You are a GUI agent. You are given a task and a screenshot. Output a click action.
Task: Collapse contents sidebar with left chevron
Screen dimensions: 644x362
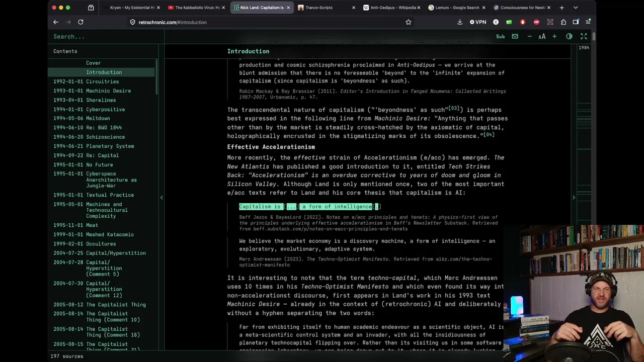[162, 198]
